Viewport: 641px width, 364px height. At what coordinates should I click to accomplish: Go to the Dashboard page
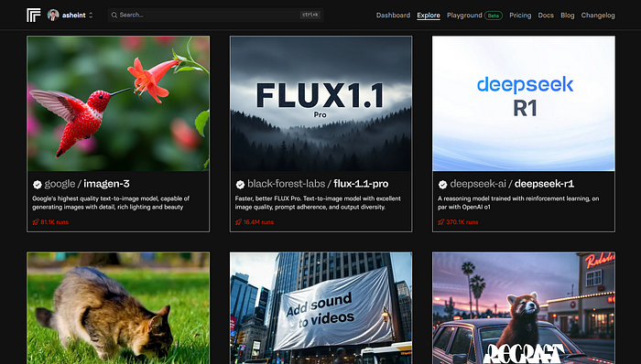click(x=393, y=16)
